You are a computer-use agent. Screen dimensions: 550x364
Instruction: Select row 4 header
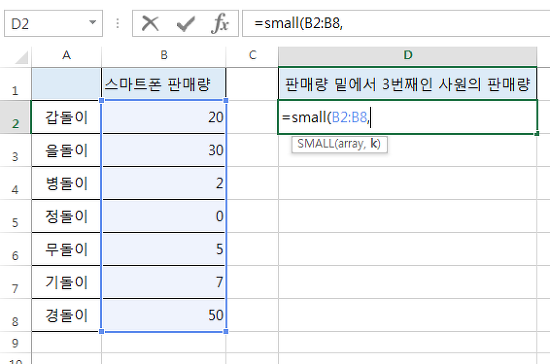click(x=15, y=183)
